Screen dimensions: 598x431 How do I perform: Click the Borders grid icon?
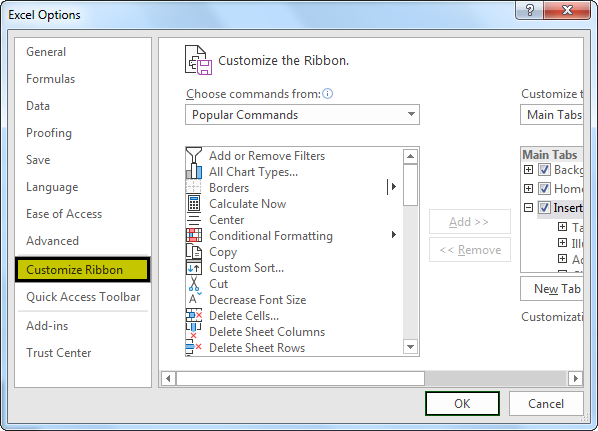pyautogui.click(x=194, y=188)
